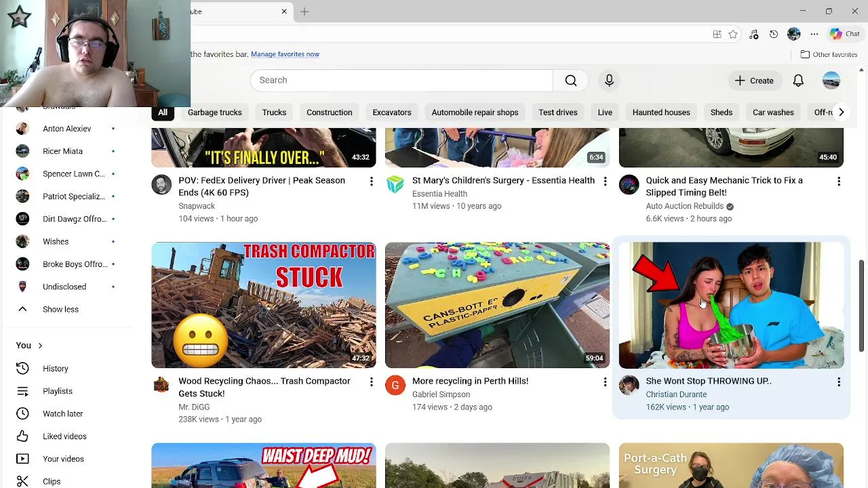The height and width of the screenshot is (488, 868).
Task: Play Perth Hills recycling bin thumbnail
Action: 498,305
